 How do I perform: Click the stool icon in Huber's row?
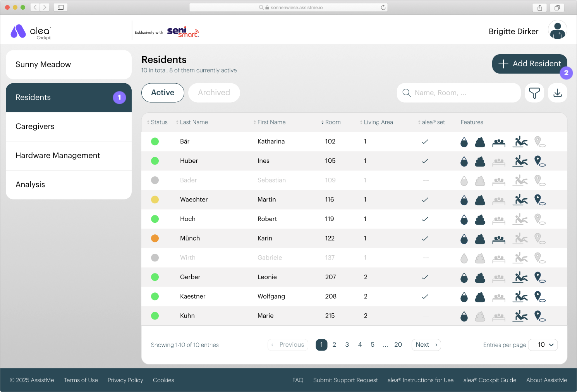480,162
